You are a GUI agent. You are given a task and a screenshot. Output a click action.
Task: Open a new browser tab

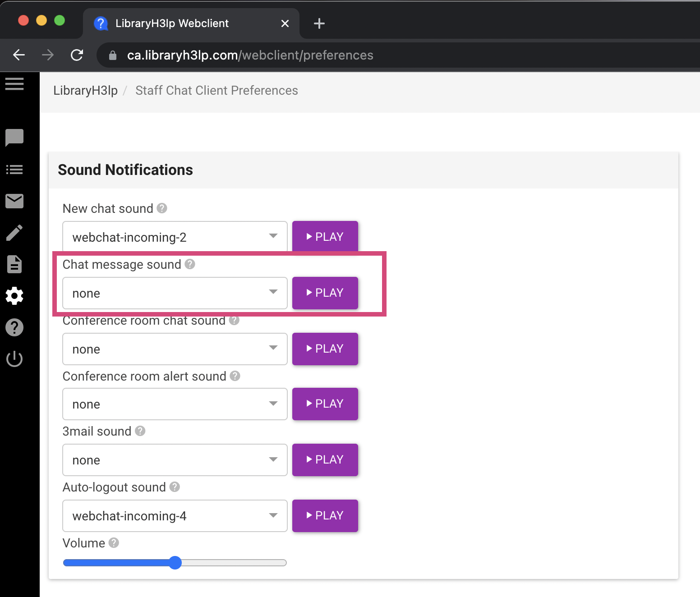(x=319, y=23)
